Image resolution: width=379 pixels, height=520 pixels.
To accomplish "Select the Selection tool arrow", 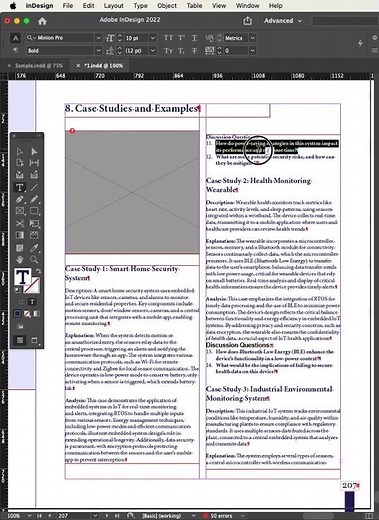I will [19, 152].
